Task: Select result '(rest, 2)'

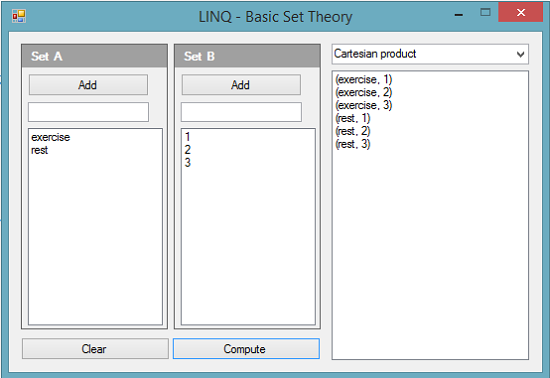Action: click(x=353, y=131)
